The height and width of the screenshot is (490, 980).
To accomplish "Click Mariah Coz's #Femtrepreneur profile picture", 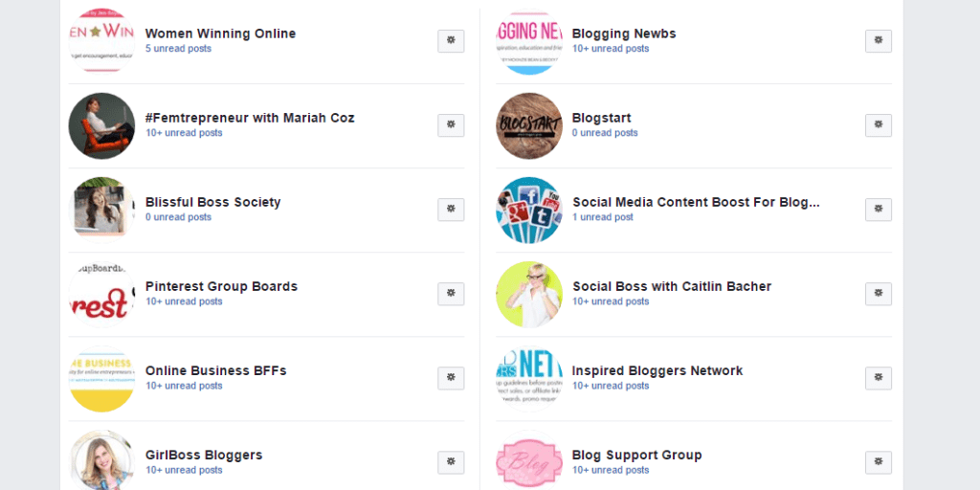I will coord(101,125).
